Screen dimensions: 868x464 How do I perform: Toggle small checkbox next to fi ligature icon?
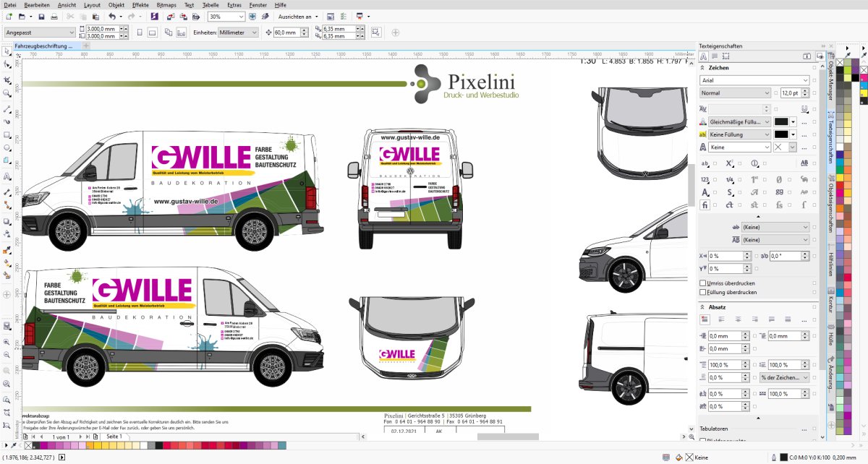(x=715, y=205)
